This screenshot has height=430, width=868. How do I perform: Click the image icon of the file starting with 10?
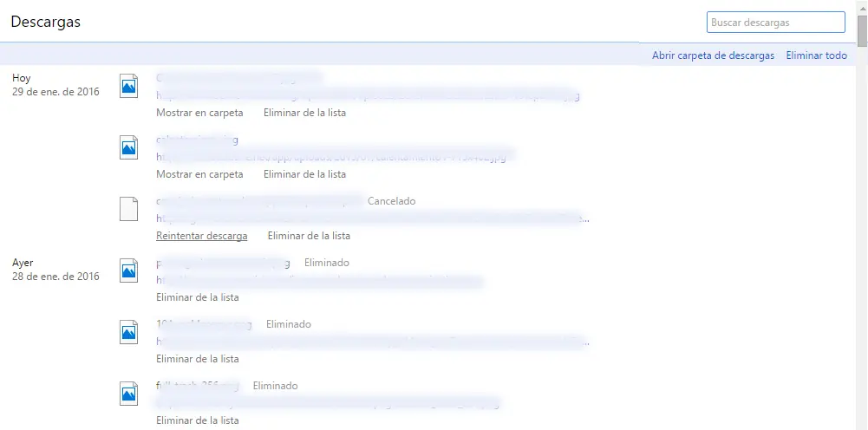128,332
